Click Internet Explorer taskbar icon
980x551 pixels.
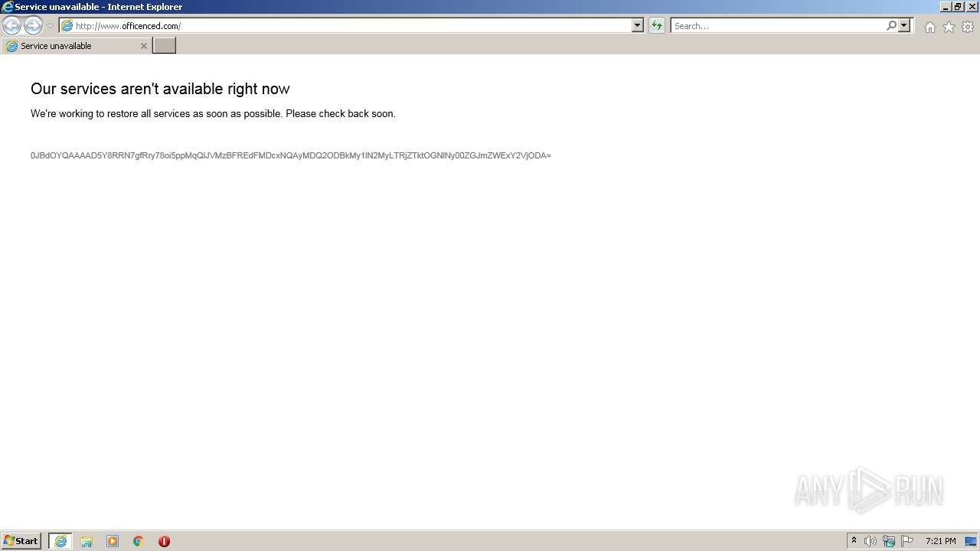coord(60,541)
